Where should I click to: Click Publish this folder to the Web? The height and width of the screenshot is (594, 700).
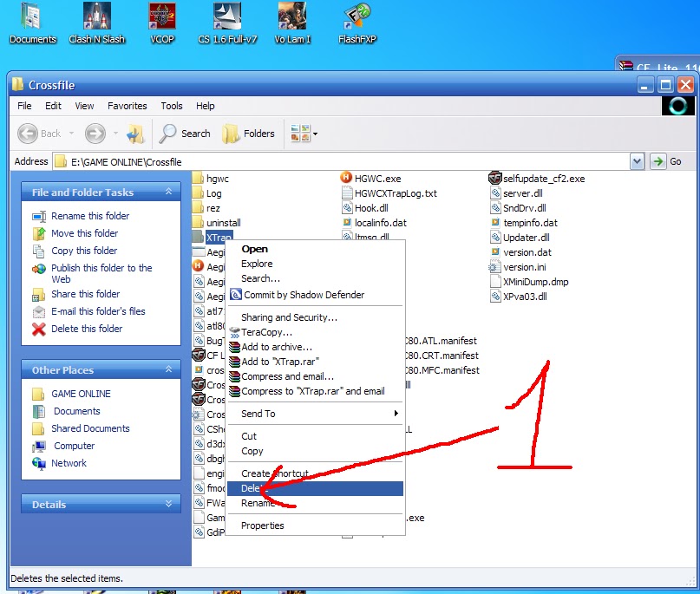[101, 273]
